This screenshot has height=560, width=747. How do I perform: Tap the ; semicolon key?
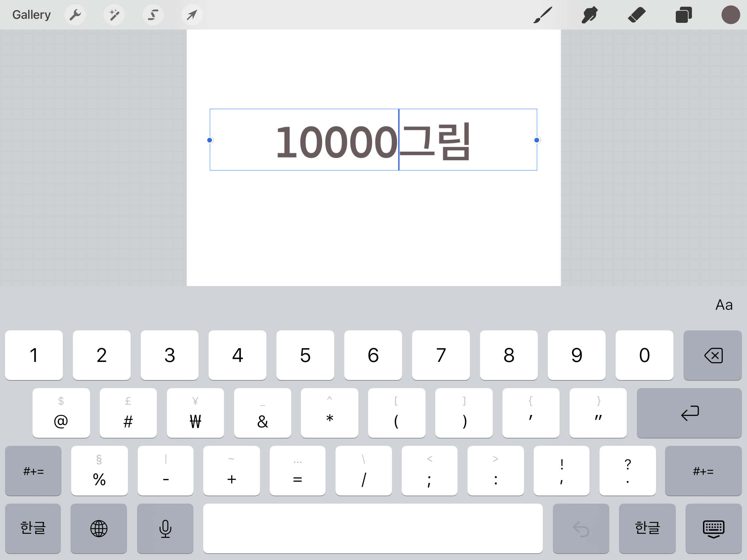[430, 471]
